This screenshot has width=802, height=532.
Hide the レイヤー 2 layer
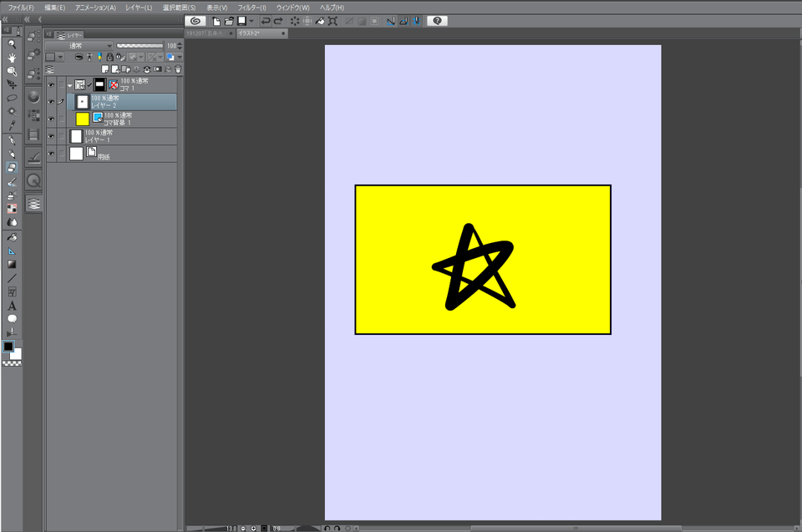tap(51, 102)
